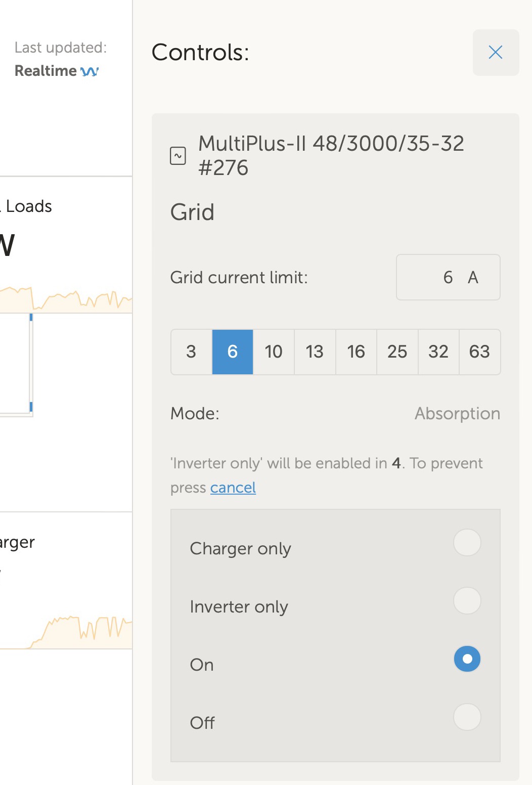Set current limit preset to 13
532x785 pixels.
click(x=315, y=352)
